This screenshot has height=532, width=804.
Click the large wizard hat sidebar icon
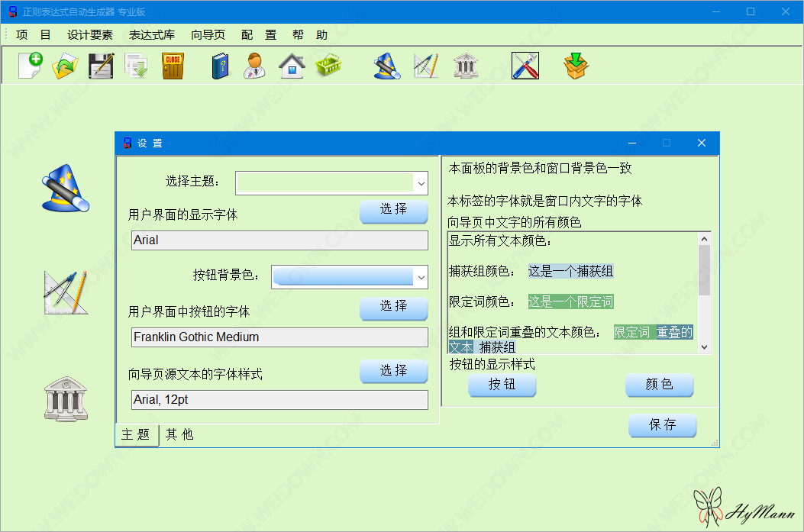(x=66, y=188)
